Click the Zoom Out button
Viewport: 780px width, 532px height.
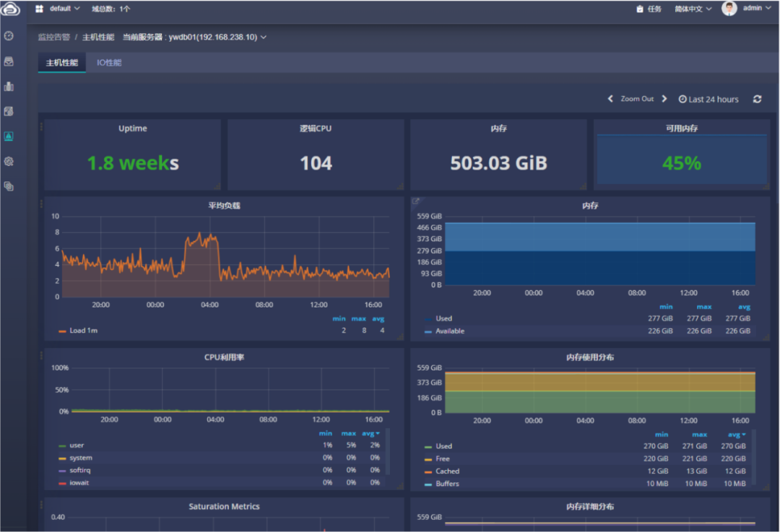[x=637, y=99]
